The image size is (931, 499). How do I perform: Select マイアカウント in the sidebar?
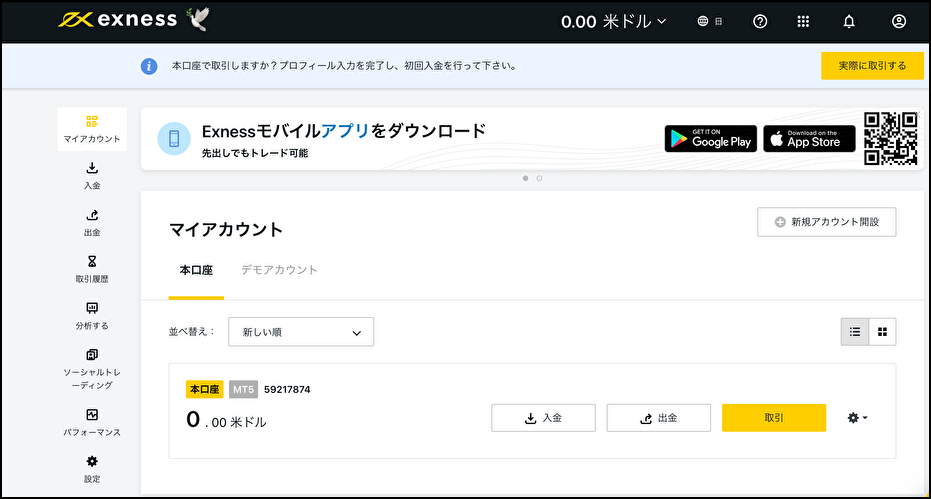[92, 129]
